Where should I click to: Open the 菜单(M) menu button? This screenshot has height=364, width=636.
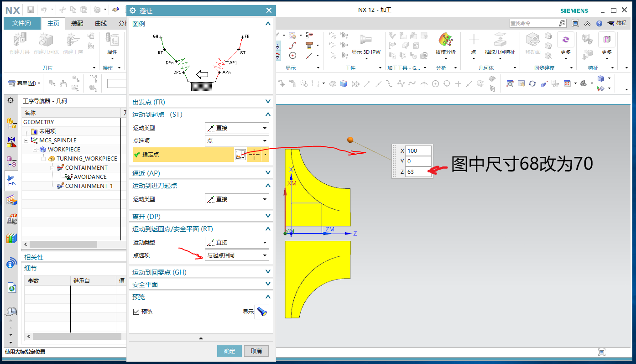[24, 83]
